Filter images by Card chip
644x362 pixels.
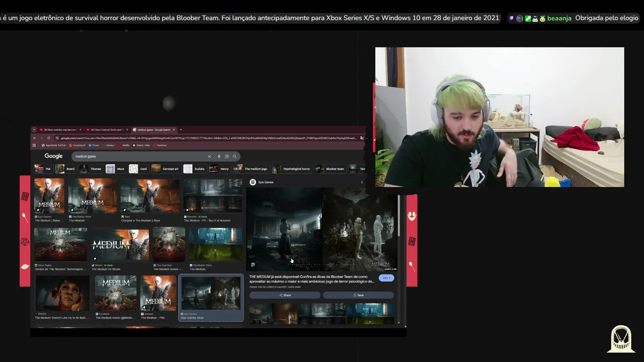(x=138, y=168)
